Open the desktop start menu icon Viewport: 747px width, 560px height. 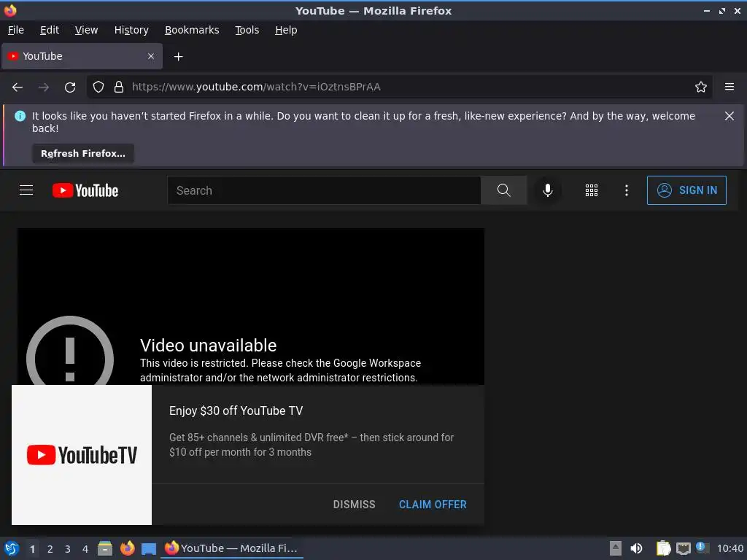[x=12, y=548]
